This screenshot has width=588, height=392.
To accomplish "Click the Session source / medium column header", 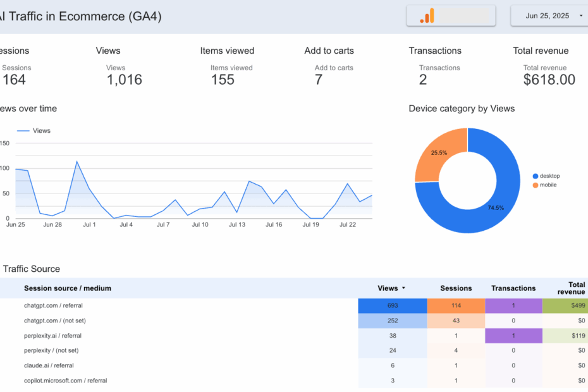I will pos(67,288).
